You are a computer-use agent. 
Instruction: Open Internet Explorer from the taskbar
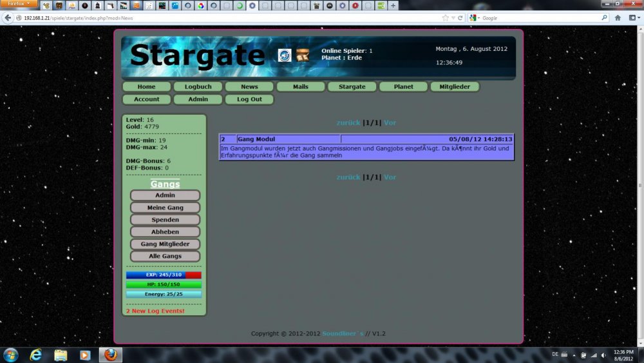pos(36,355)
